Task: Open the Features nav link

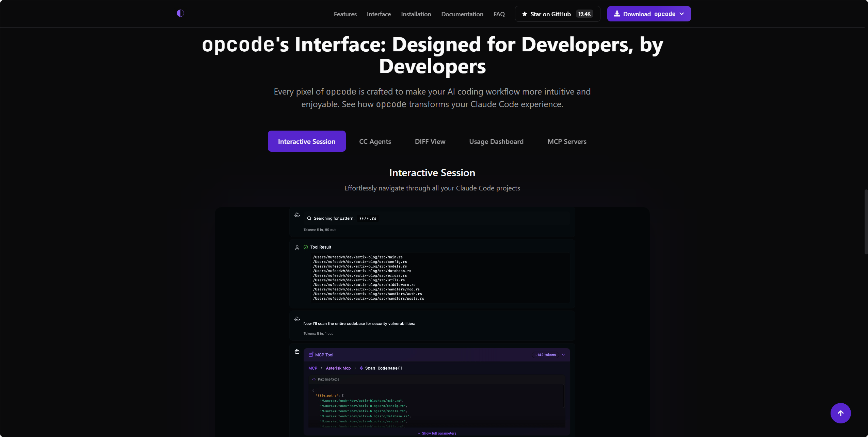Action: point(345,14)
